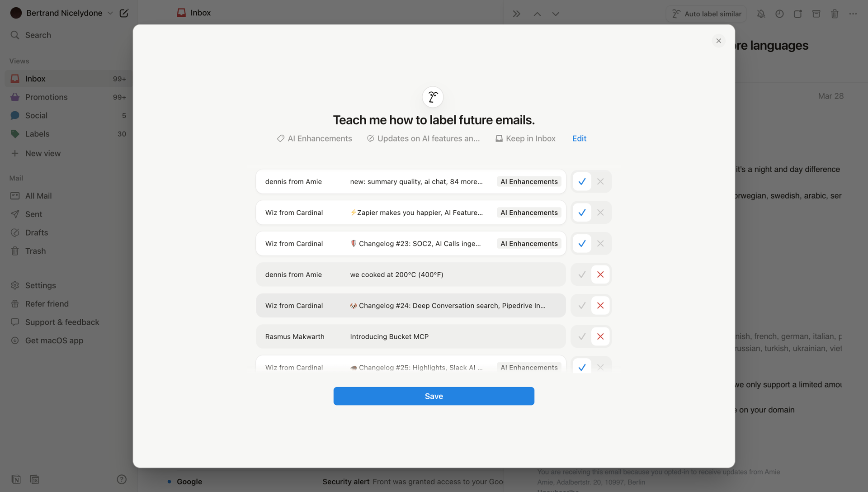Image resolution: width=868 pixels, height=492 pixels.
Task: Open help with the question mark icon
Action: point(121,479)
